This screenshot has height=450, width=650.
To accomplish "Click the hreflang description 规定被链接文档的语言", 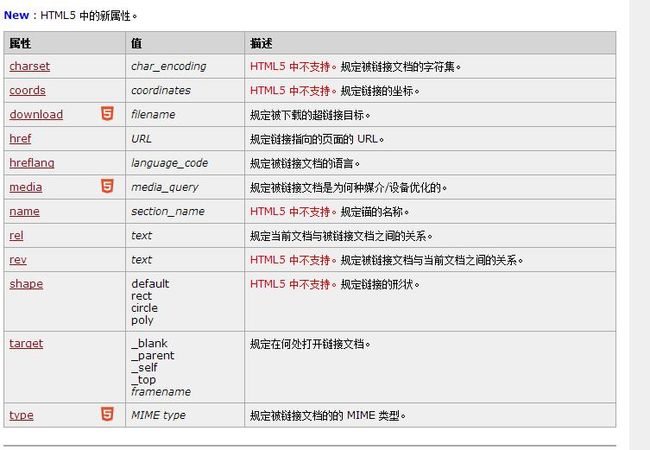I will pyautogui.click(x=305, y=163).
